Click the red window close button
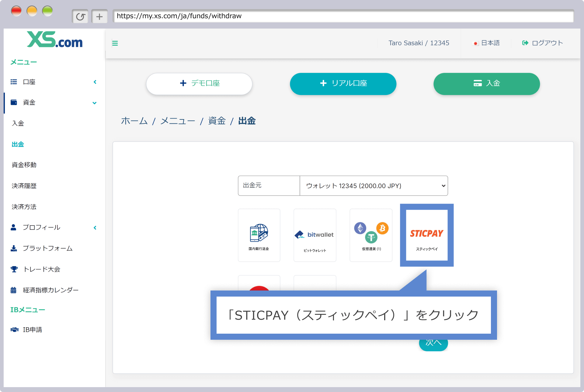Image resolution: width=584 pixels, height=392 pixels. [16, 11]
